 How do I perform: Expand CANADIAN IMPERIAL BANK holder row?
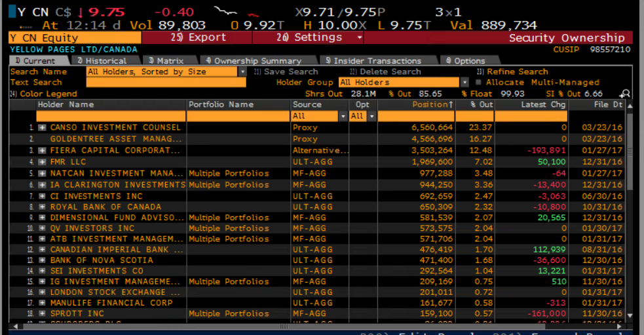[42, 250]
